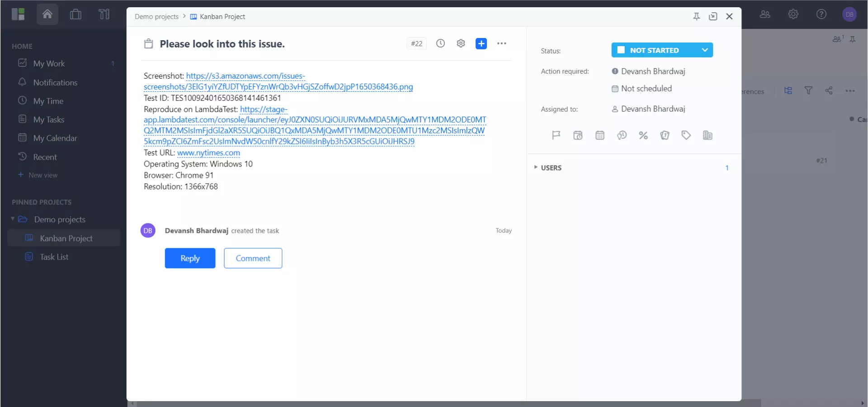Click the story points cards icon
The image size is (868, 407).
coord(665,135)
